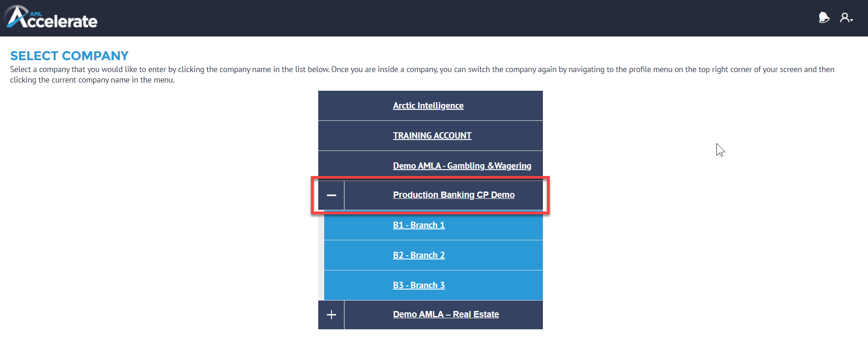Enter the Arctic Intelligence company
The height and width of the screenshot is (342, 868).
coord(428,106)
